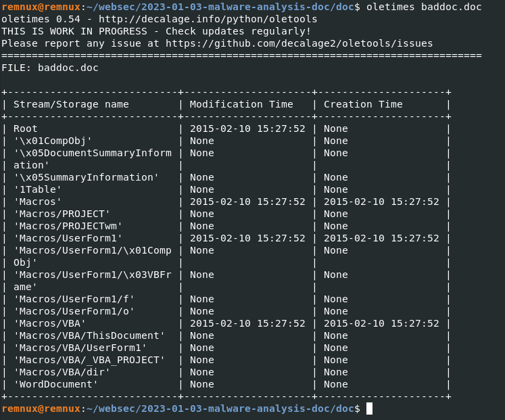Open the github oletools issues link
The image size is (505, 420).
pos(299,43)
